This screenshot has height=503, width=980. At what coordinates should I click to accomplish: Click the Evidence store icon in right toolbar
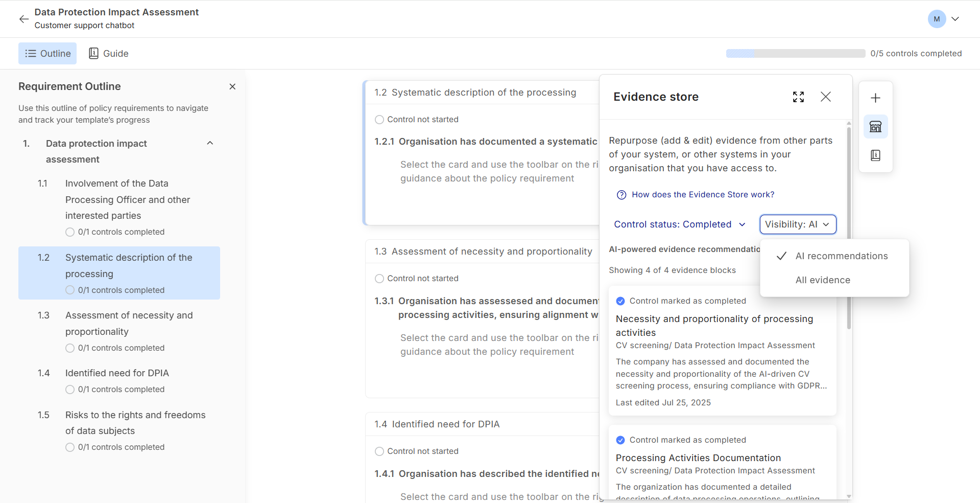click(875, 127)
